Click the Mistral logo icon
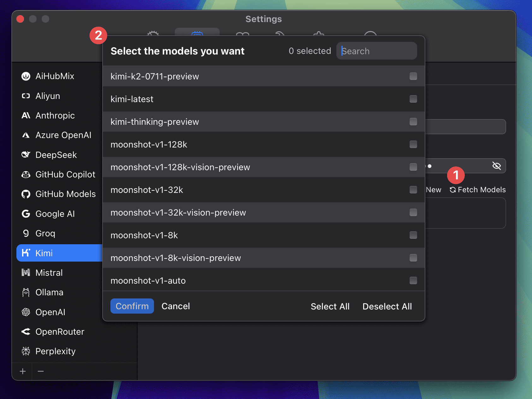Screen dimensions: 532x399 click(26, 273)
